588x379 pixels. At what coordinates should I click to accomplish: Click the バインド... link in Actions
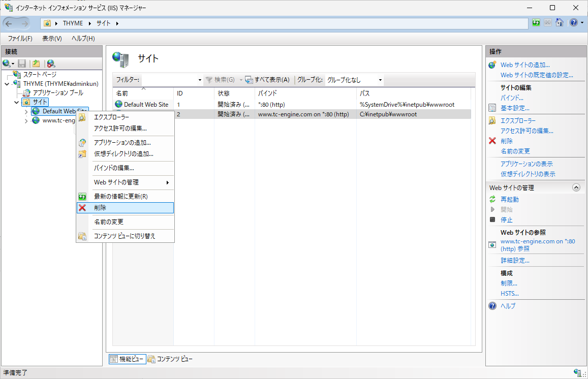point(512,98)
